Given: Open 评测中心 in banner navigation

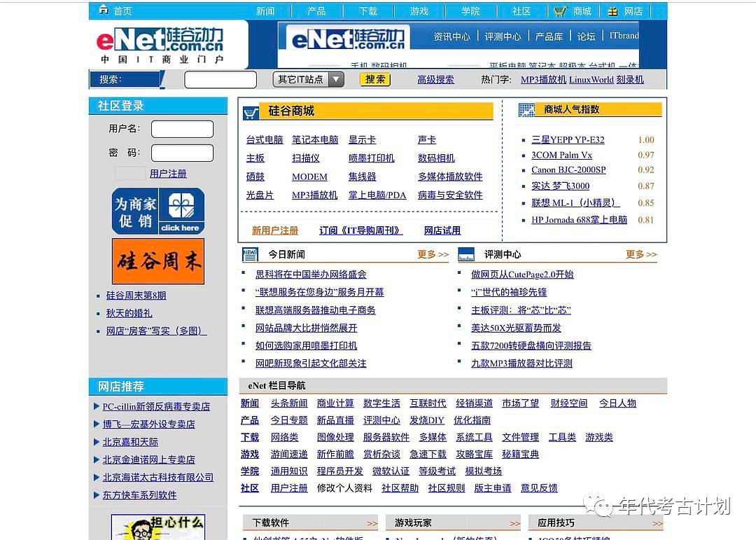Looking at the screenshot, I should tap(503, 36).
